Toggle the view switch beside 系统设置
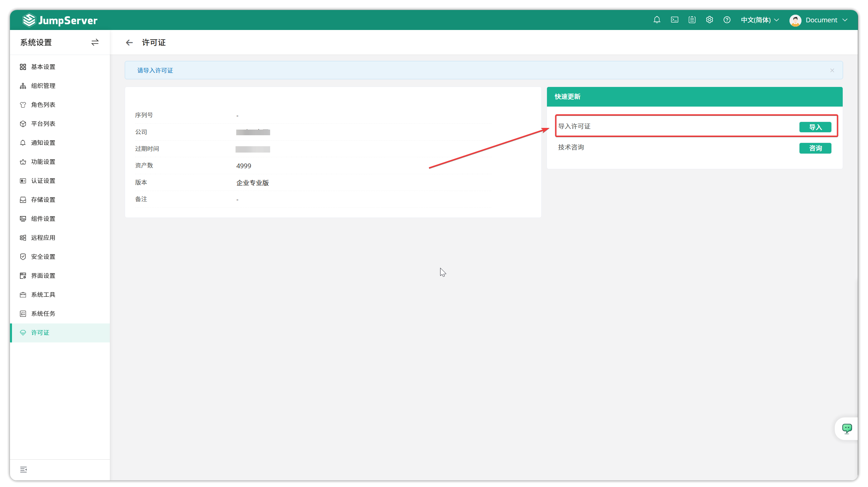This screenshot has width=868, height=487. pyautogui.click(x=95, y=43)
